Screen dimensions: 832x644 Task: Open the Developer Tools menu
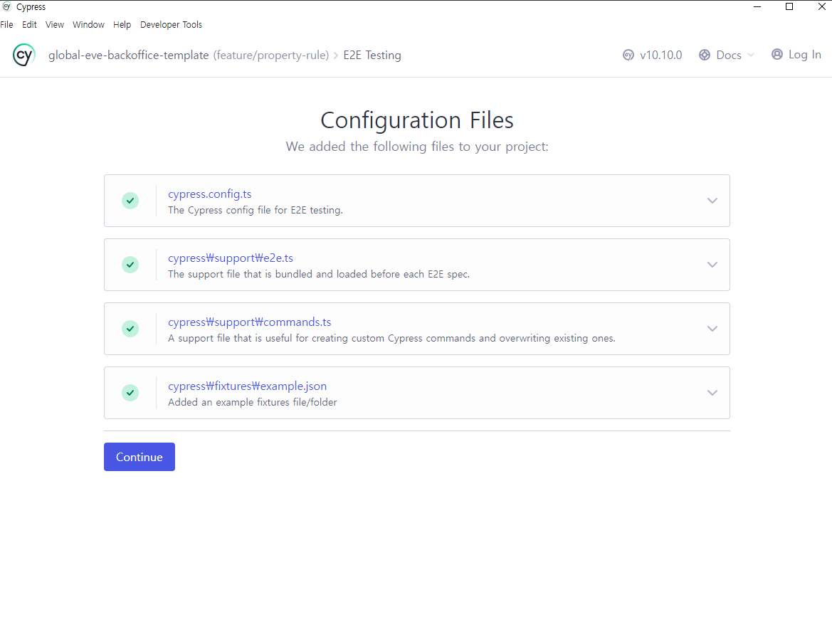(x=171, y=25)
